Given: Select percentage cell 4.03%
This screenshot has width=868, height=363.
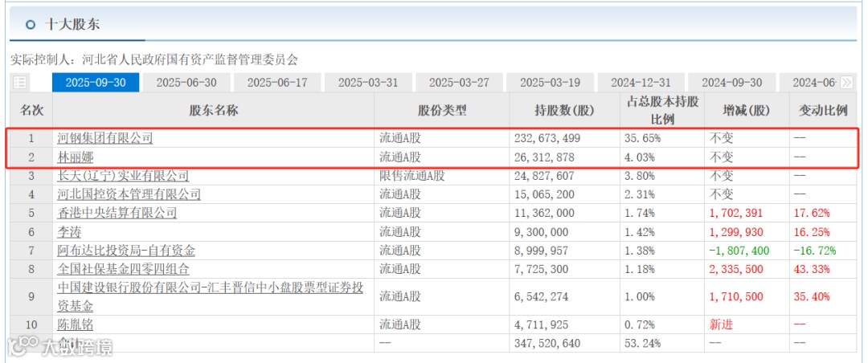Looking at the screenshot, I should pos(641,157).
